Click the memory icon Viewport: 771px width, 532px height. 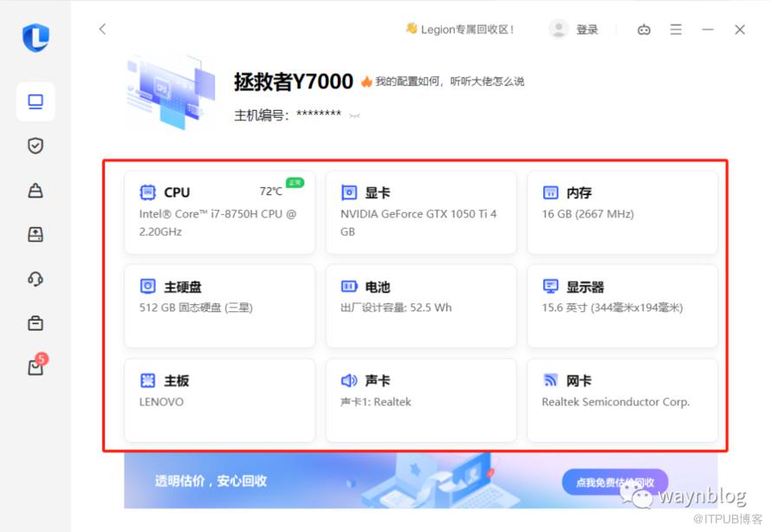(x=550, y=192)
